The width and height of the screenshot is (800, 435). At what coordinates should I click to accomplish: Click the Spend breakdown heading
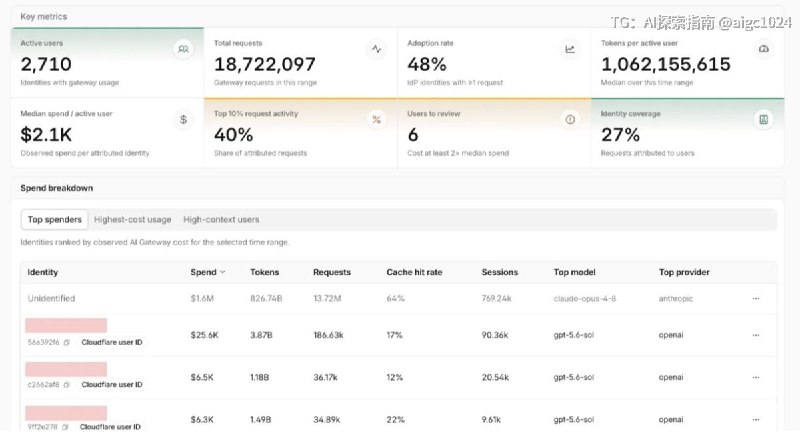click(x=57, y=188)
